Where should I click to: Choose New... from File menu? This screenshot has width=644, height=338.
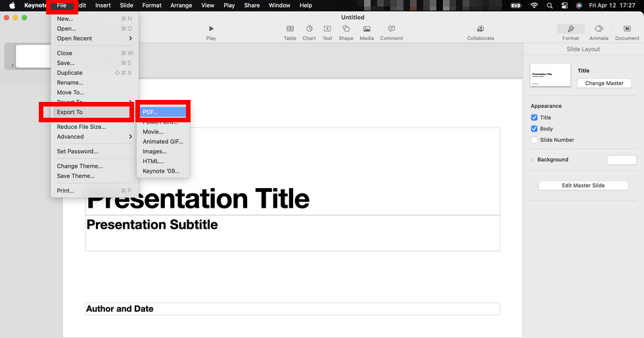tap(94, 18)
